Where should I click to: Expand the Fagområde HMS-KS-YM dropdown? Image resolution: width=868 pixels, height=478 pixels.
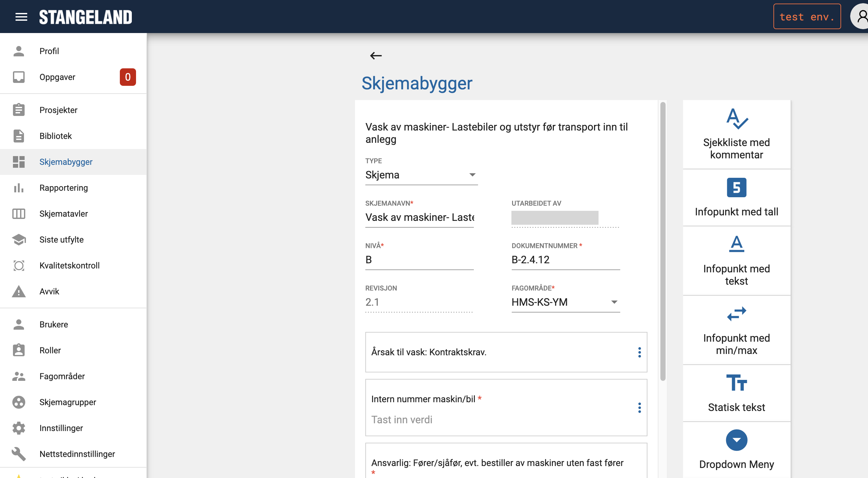[565, 302]
